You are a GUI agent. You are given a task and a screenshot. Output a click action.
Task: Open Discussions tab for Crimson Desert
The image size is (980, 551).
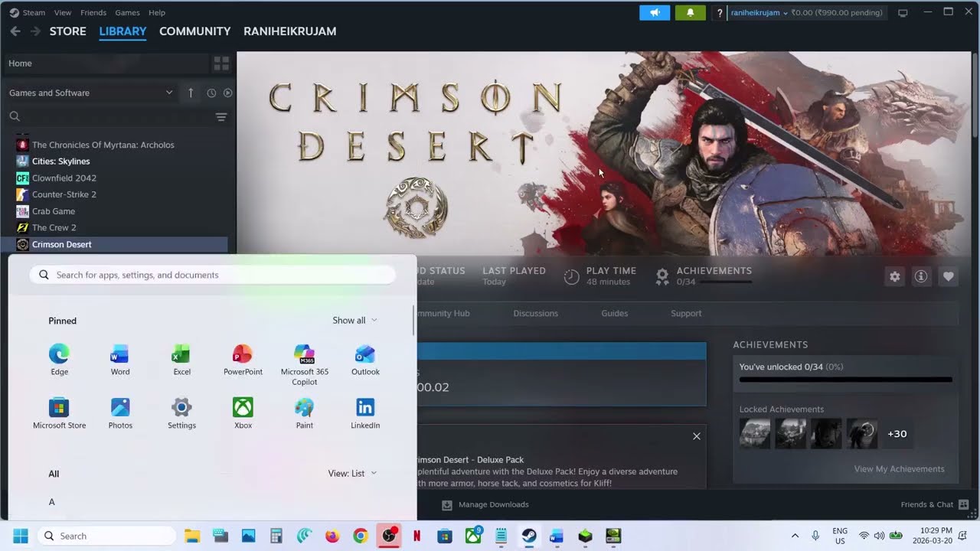[x=535, y=313]
